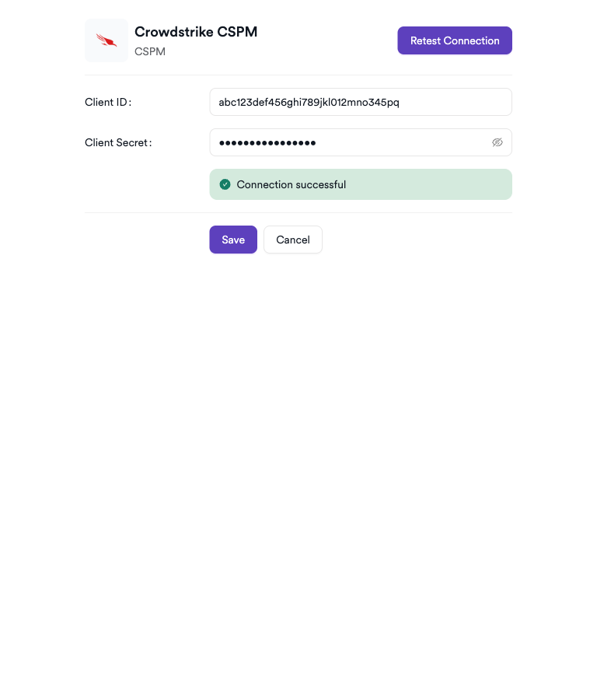Cancel the credential changes
The image size is (597, 700).
tap(293, 240)
